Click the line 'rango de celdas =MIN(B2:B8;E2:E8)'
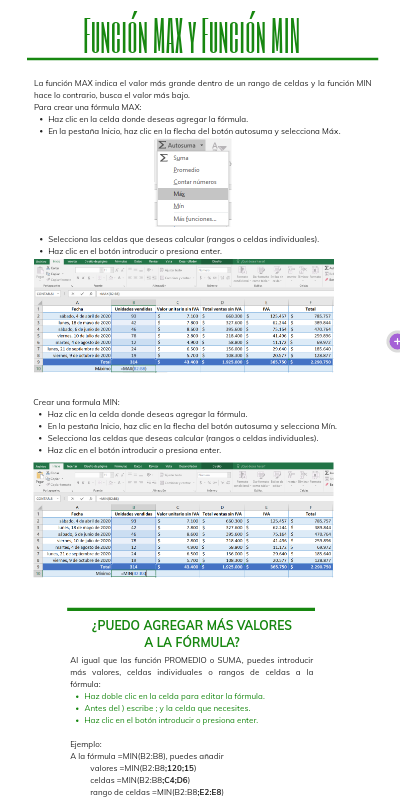Screen dimensions: 400x800 pyautogui.click(x=157, y=792)
